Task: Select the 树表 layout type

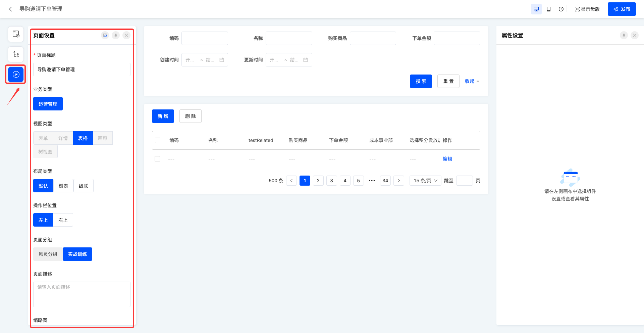Action: 63,186
